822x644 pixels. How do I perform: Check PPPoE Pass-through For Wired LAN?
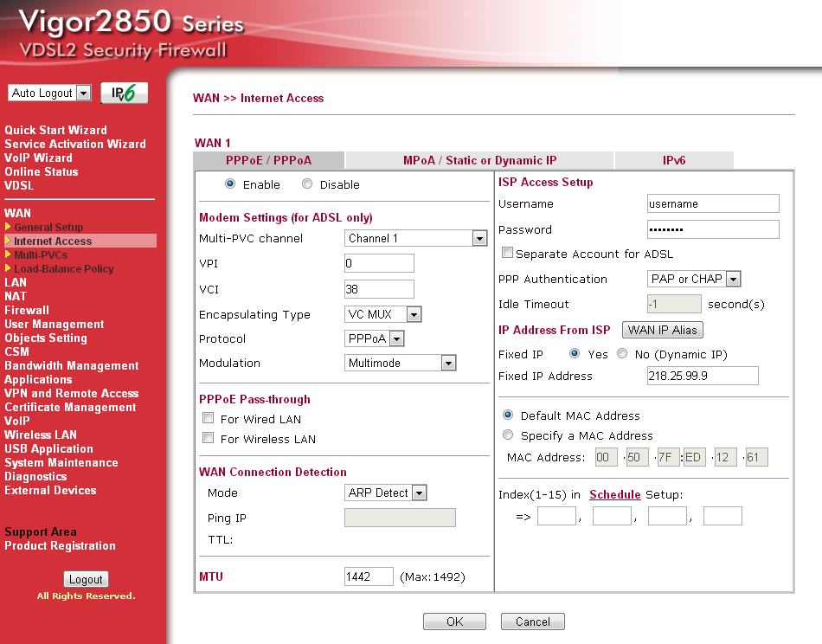[x=208, y=417]
